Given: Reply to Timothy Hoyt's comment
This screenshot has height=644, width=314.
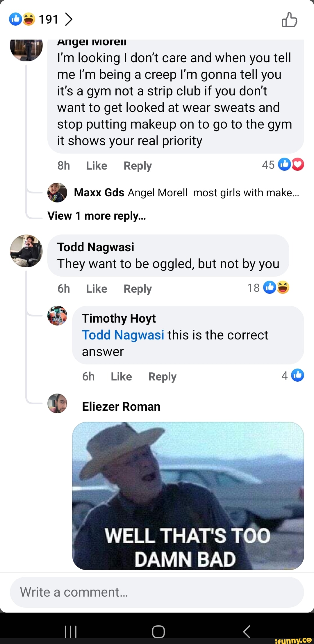Looking at the screenshot, I should coord(162,377).
